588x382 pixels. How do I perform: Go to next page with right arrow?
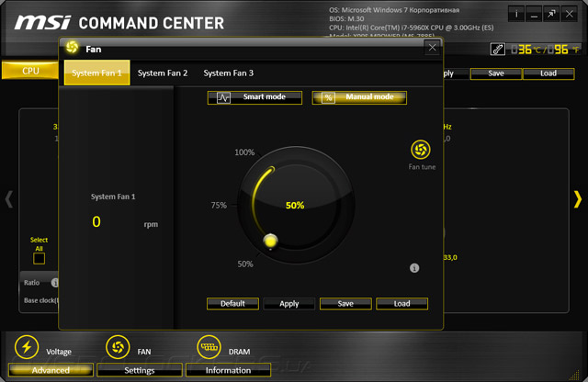578,199
